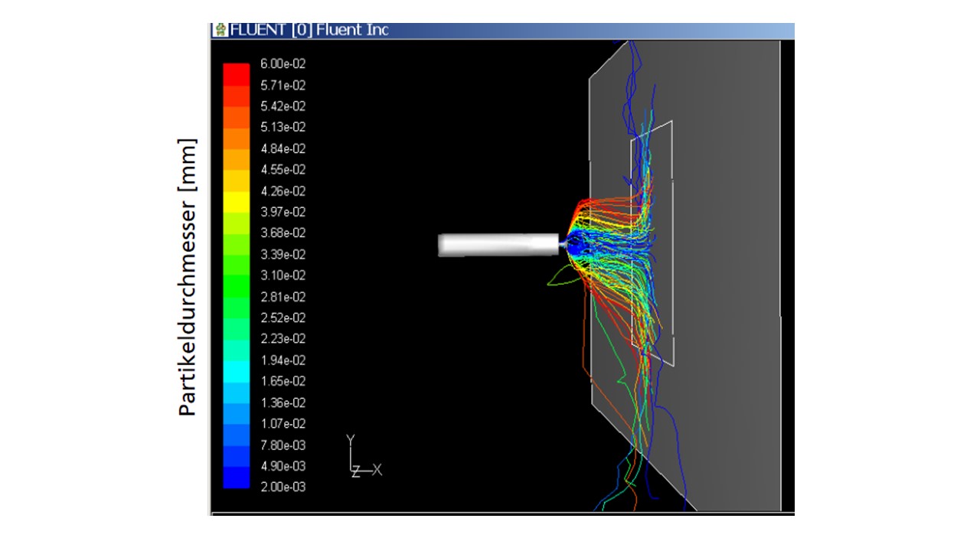980x551 pixels.
Task: Click the red top band of color scale
Action: [237, 74]
